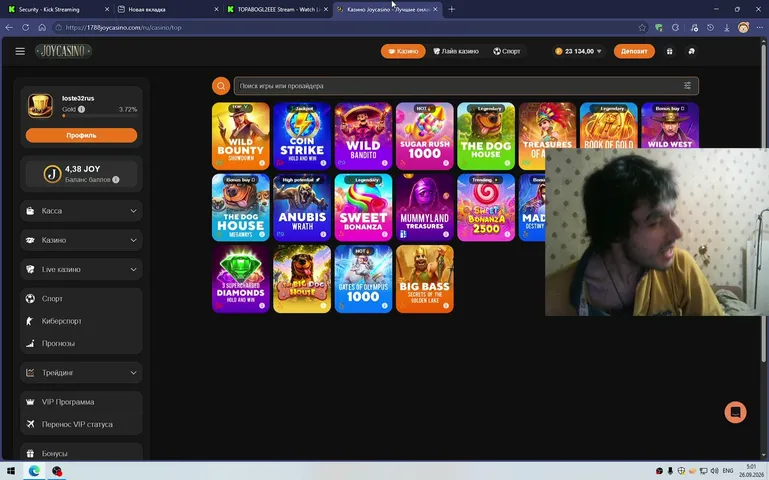Click the info icon next to Gold
Viewport: 769px width, 480px height.
[x=81, y=109]
